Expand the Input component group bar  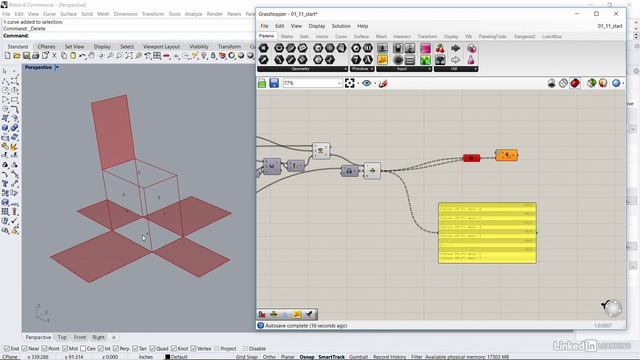(404, 69)
